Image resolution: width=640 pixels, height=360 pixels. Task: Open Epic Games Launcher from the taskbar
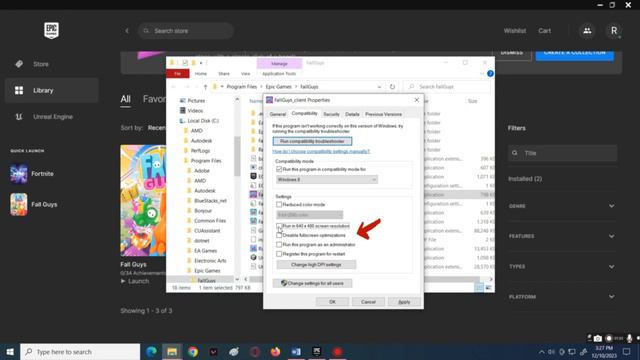[317, 351]
